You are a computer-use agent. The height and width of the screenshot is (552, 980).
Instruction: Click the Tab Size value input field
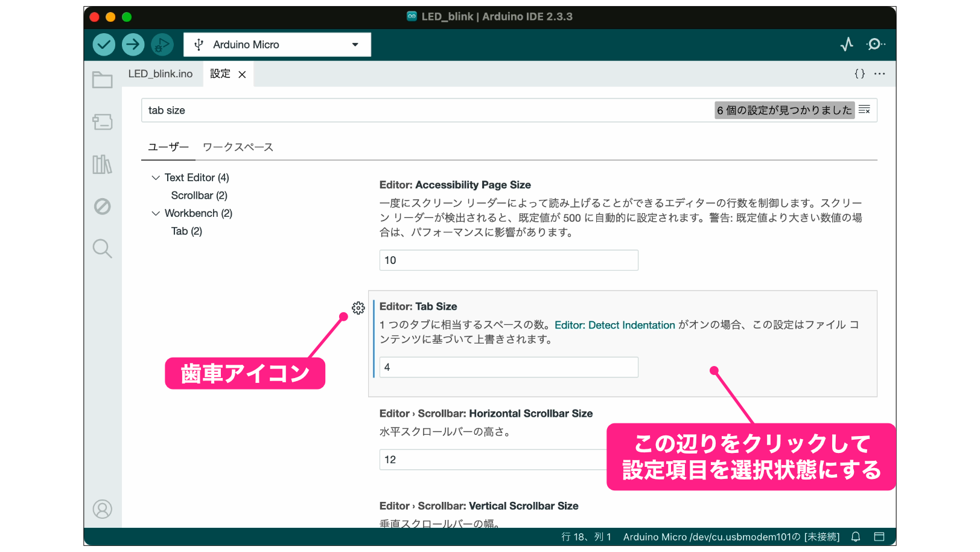point(509,367)
